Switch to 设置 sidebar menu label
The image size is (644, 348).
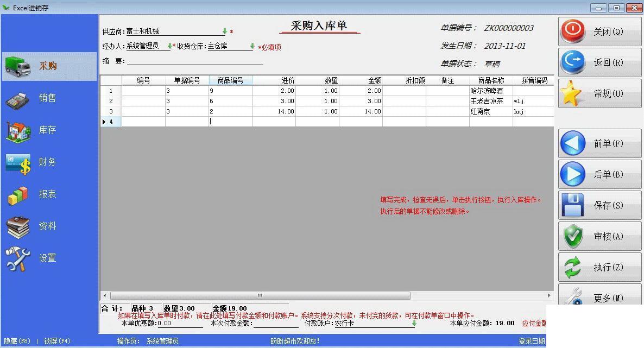(x=48, y=258)
